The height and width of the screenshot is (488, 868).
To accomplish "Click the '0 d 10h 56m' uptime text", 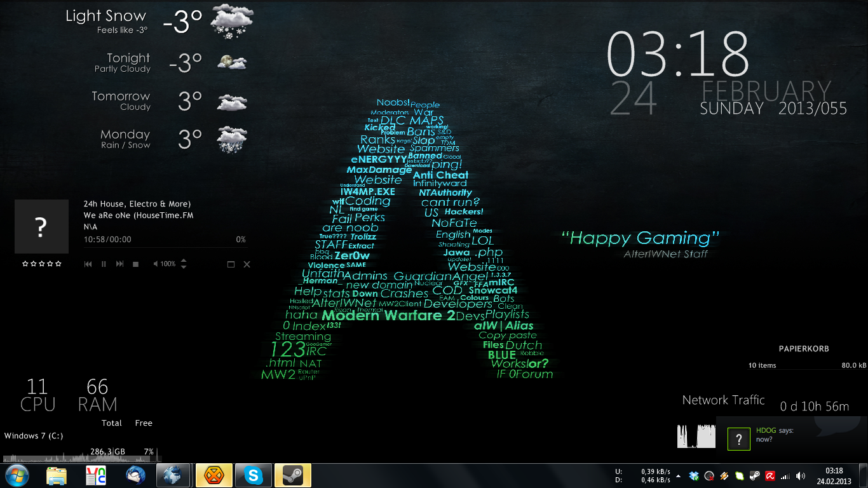I will click(815, 407).
